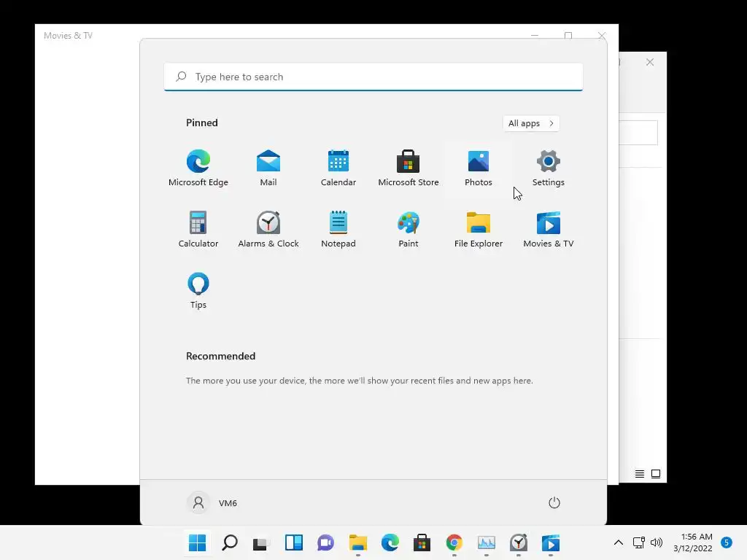This screenshot has width=747, height=560.
Task: Open Widgets from the taskbar
Action: pyautogui.click(x=293, y=542)
